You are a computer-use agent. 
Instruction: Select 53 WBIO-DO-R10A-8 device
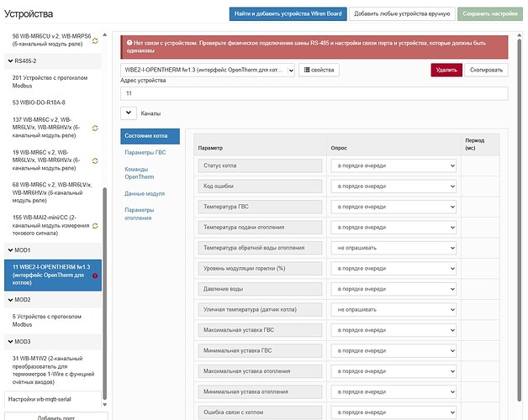click(x=53, y=102)
